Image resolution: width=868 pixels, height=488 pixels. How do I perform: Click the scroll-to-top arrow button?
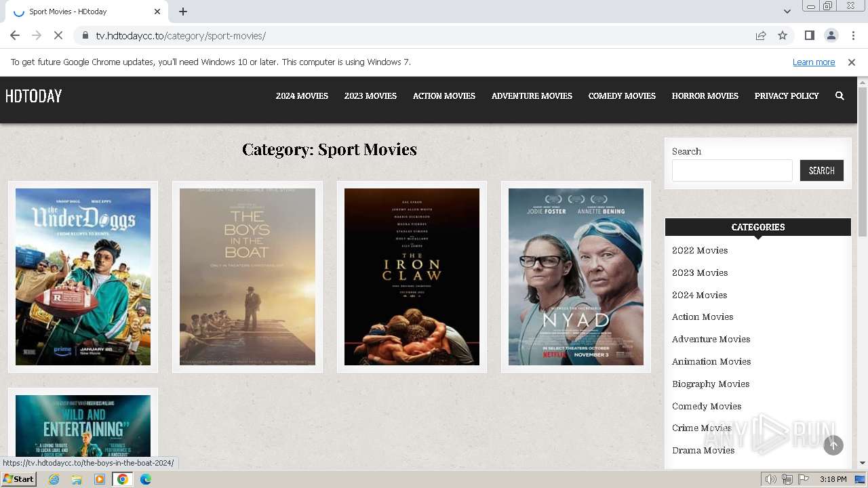(x=833, y=445)
